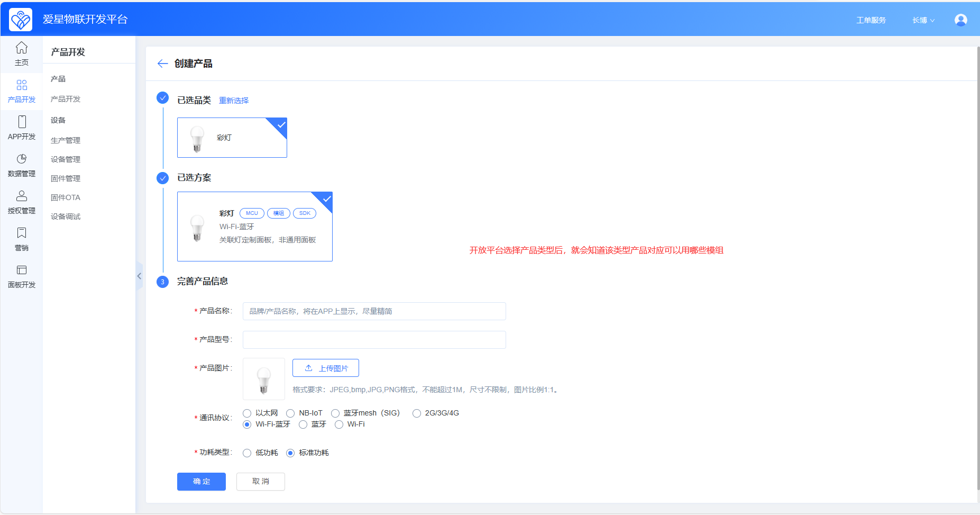
Task: Select the 彩灯 category card
Action: 232,138
